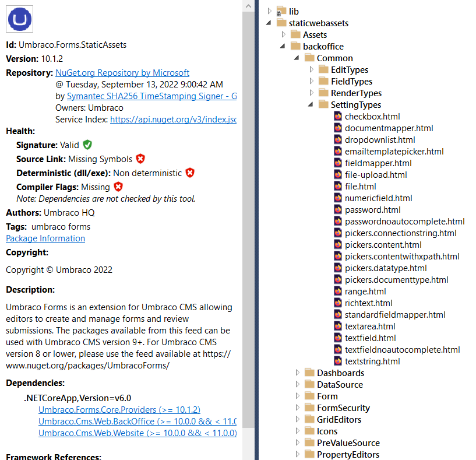The width and height of the screenshot is (476, 460).
Task: Expand the EditTypes folder node
Action: 311,69
